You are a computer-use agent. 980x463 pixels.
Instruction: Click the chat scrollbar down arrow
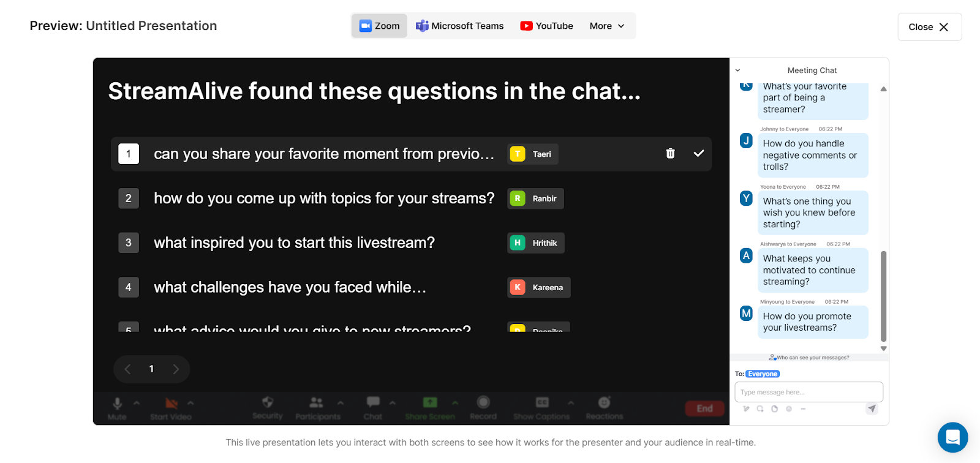click(883, 348)
